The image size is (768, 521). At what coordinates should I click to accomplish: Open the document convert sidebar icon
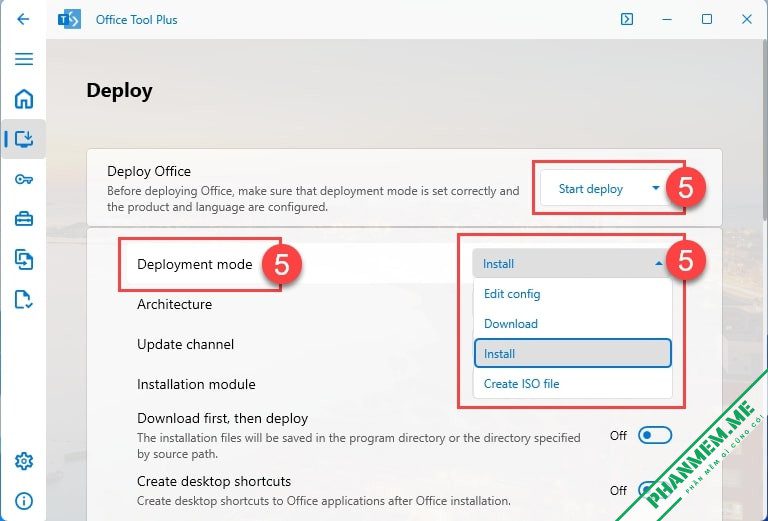click(24, 260)
